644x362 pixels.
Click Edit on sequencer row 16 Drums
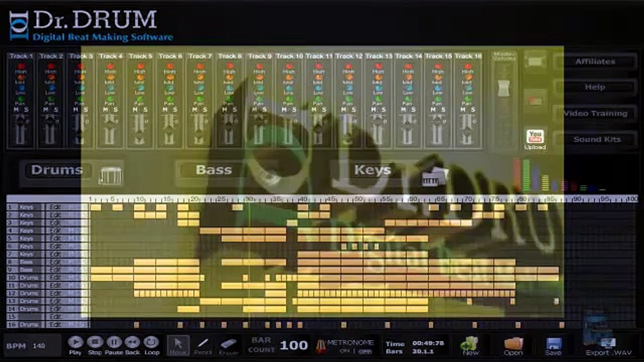point(55,325)
